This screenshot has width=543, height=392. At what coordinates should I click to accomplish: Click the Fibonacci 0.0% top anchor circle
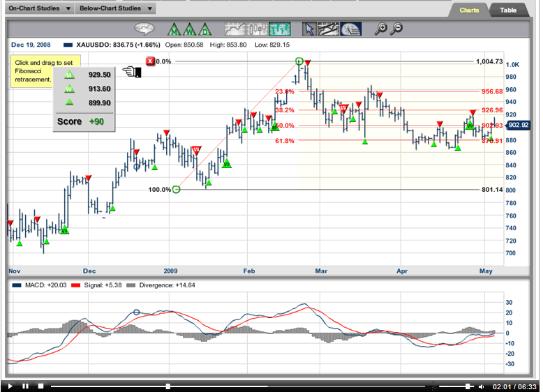click(x=299, y=61)
